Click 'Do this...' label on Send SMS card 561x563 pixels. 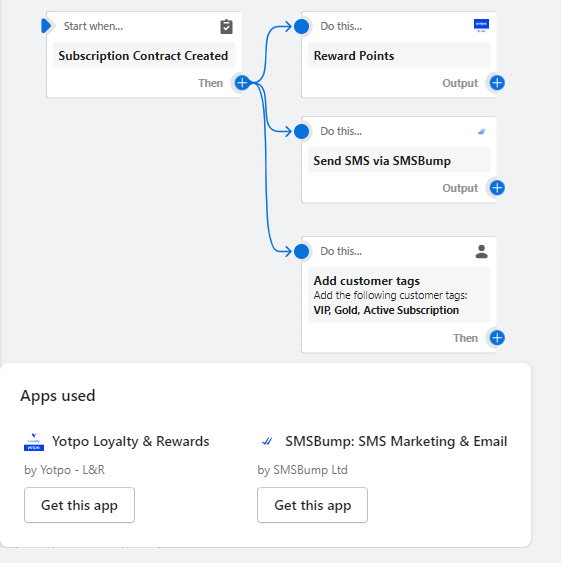click(341, 131)
